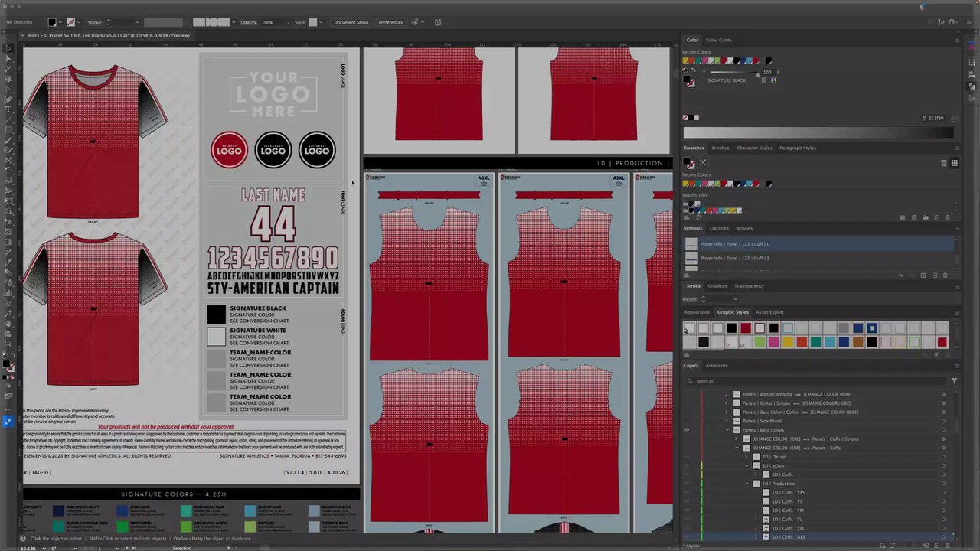Toggle visibility of 3D | eCom layer
Image resolution: width=980 pixels, height=551 pixels.
pos(687,465)
